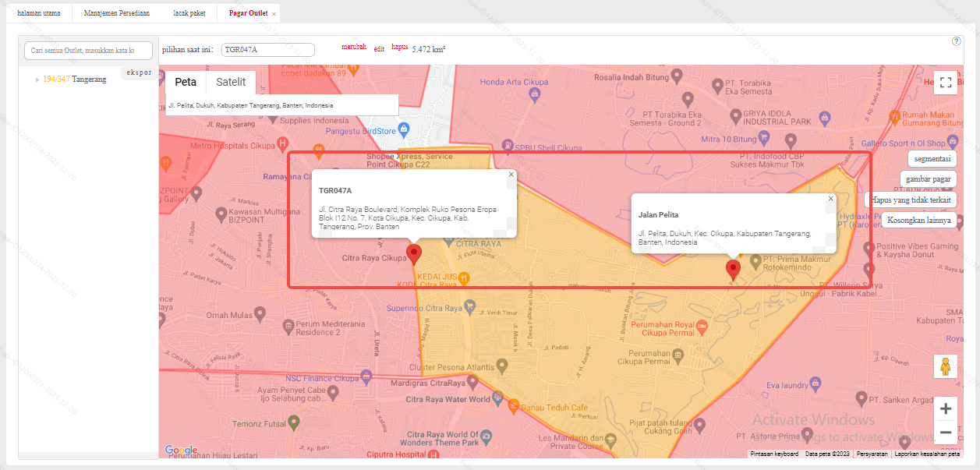This screenshot has width=980, height=470.
Task: Click the Eva laundry pin
Action: coord(815,383)
